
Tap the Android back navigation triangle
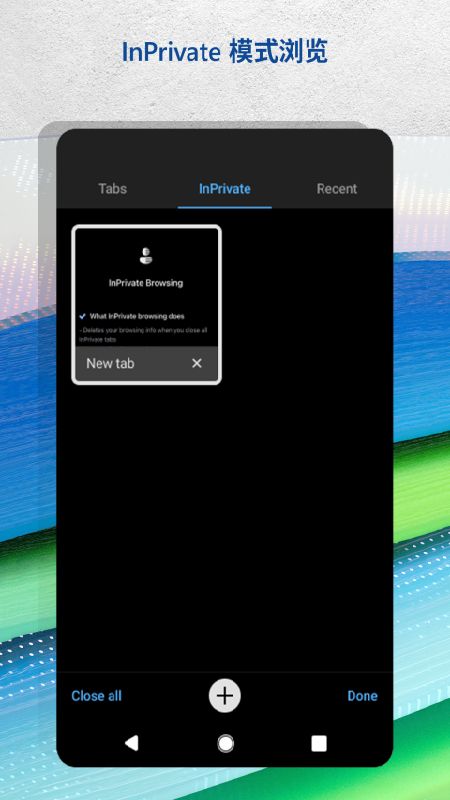(132, 743)
